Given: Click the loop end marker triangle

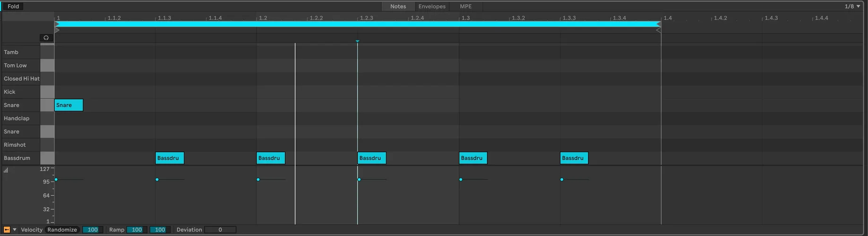Looking at the screenshot, I should point(658,24).
